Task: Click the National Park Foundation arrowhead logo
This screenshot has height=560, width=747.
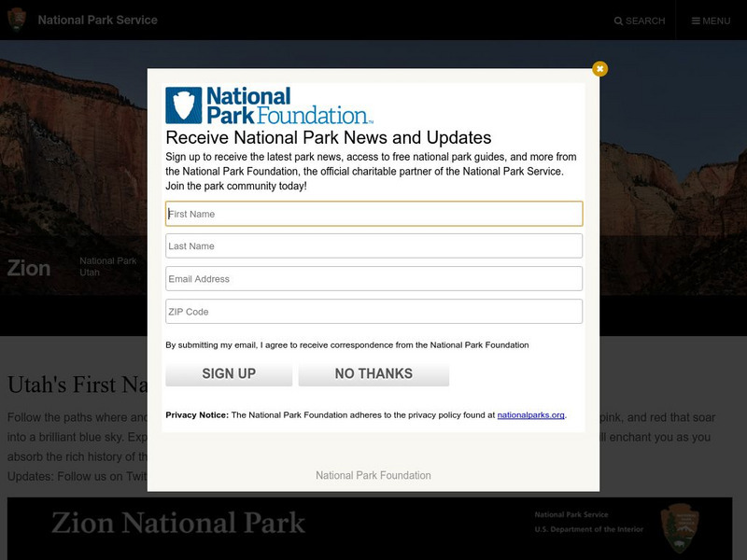Action: tap(183, 105)
